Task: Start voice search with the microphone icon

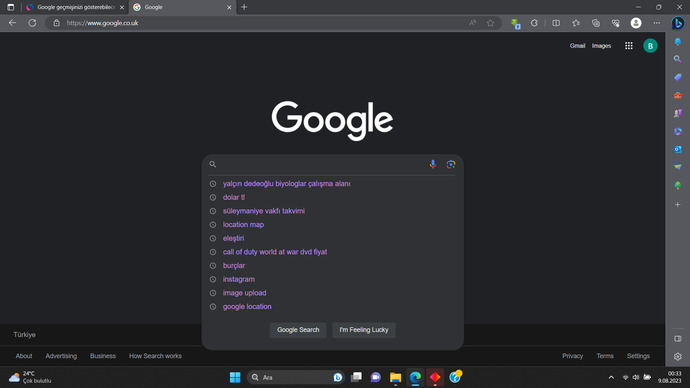Action: coord(433,164)
